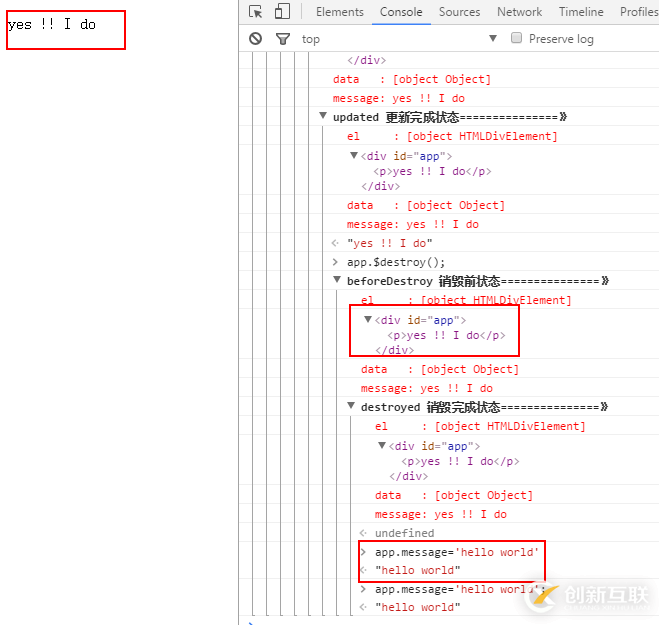The image size is (659, 625).
Task: Switch to the Timeline tab
Action: coord(581,12)
